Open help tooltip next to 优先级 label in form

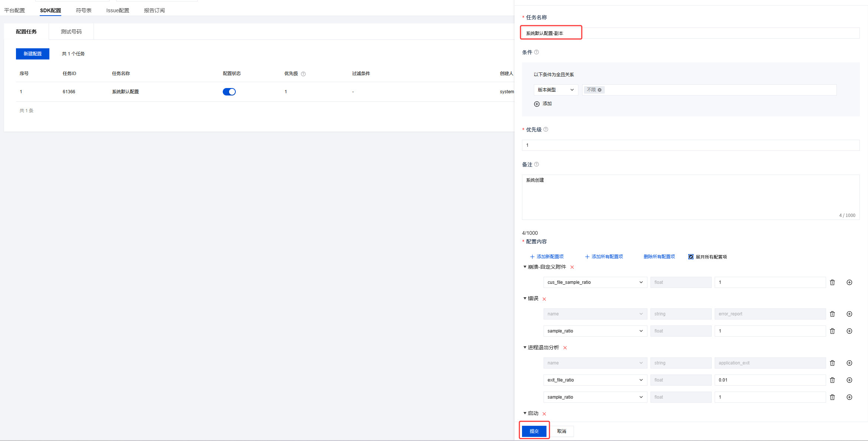(546, 129)
